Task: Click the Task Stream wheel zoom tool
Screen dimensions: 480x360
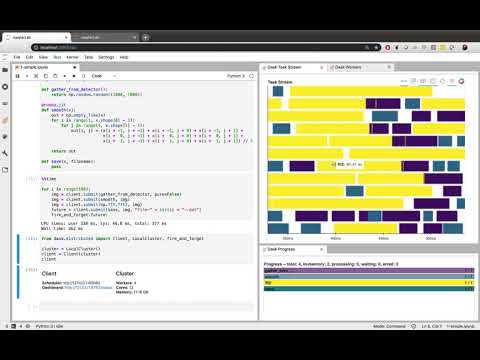Action: coord(423,81)
